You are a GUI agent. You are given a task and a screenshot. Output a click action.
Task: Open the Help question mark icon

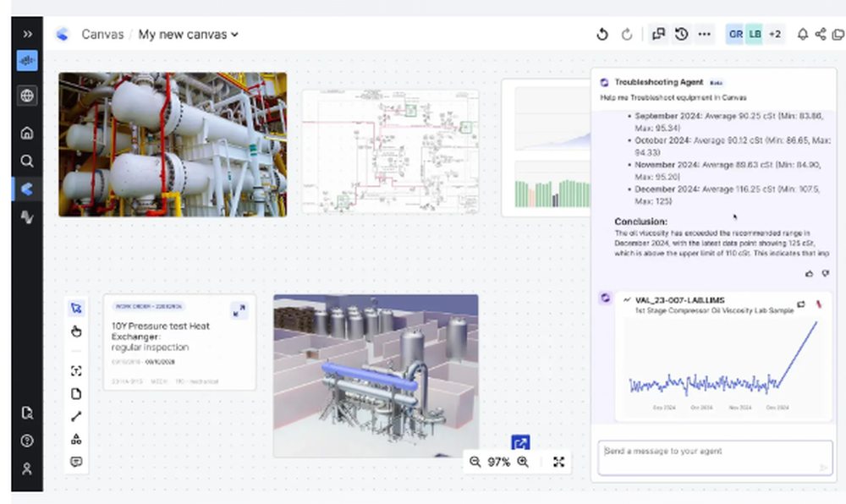(27, 441)
